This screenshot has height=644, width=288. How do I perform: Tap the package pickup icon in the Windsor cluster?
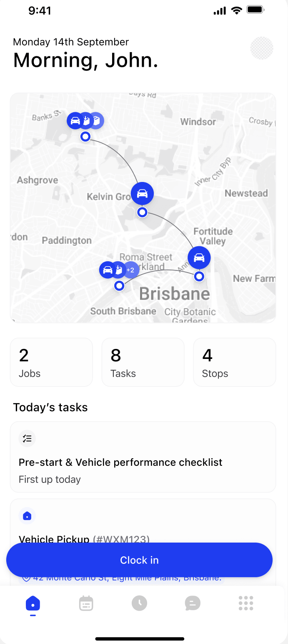(x=86, y=120)
